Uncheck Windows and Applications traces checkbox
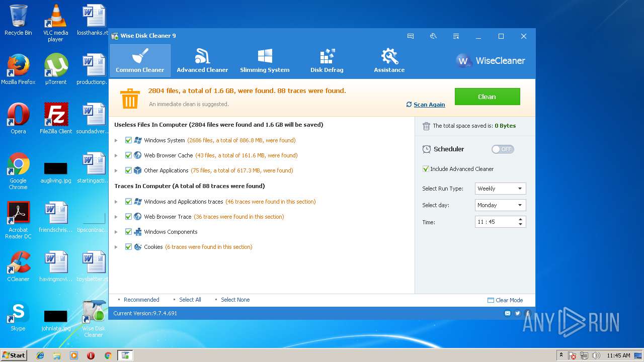Image resolution: width=644 pixels, height=362 pixels. coord(128,202)
